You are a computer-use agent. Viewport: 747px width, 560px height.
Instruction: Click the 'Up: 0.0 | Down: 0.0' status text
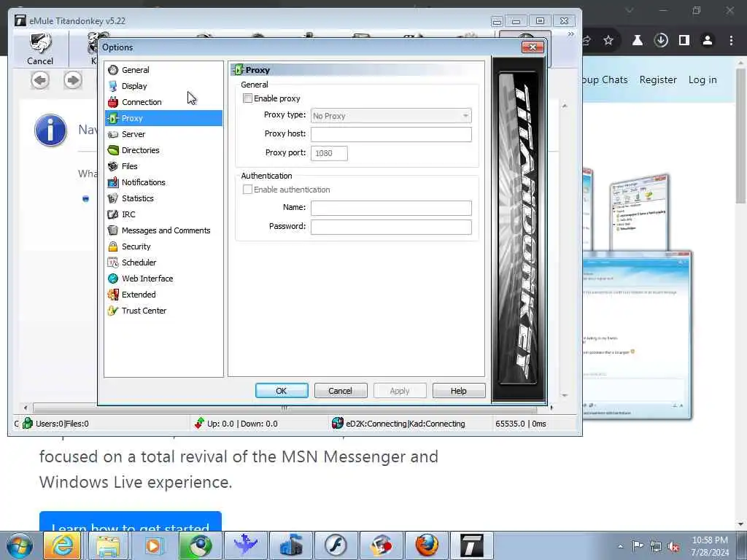[x=242, y=424]
